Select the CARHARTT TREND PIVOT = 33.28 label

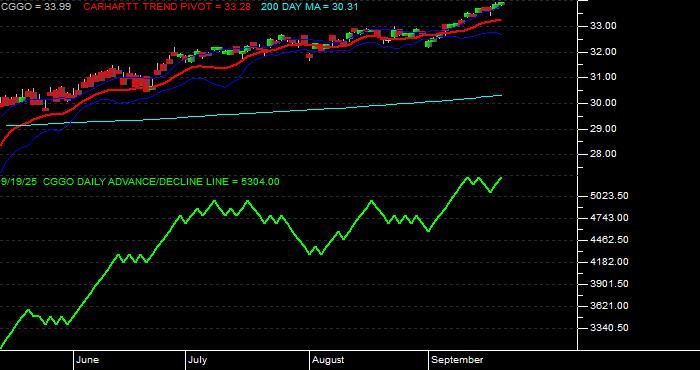[x=167, y=7]
